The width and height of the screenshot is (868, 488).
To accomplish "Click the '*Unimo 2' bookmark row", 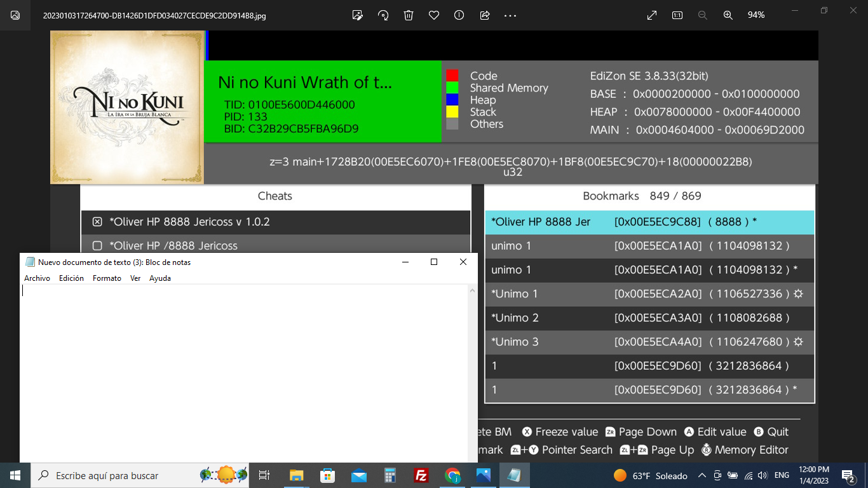I will click(649, 318).
